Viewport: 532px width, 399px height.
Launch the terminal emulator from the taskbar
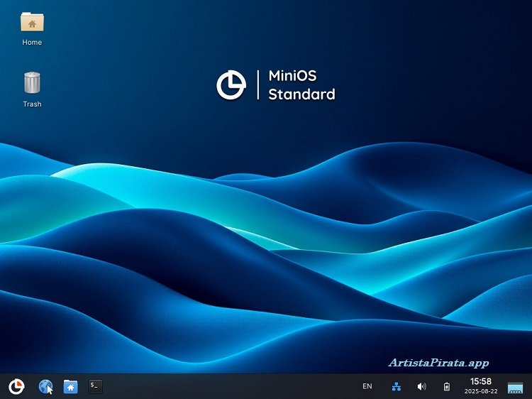click(x=95, y=386)
